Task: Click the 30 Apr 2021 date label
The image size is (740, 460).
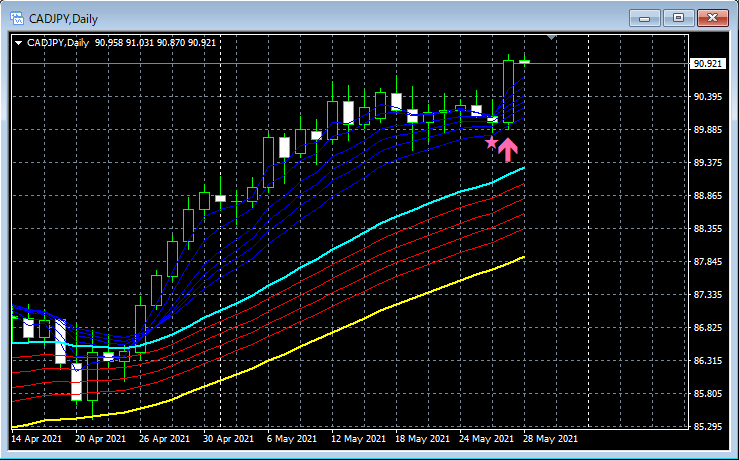Action: coord(229,439)
